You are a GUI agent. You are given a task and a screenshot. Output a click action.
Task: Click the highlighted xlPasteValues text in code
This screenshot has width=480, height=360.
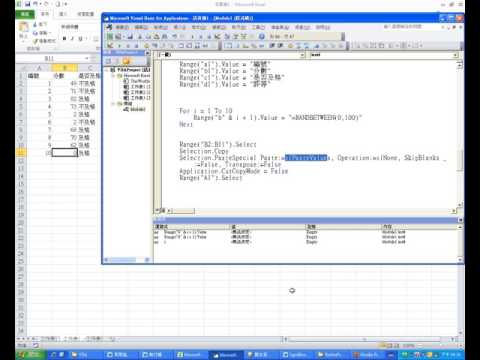(307, 158)
